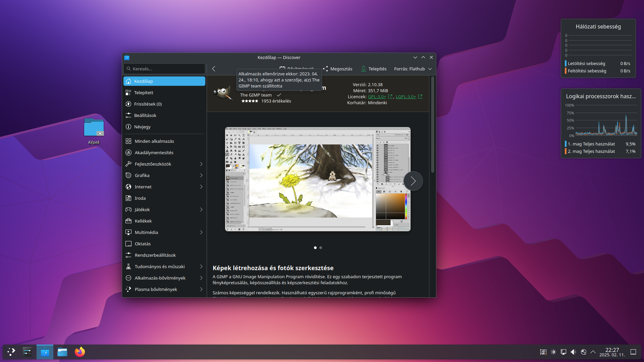644x362 pixels.
Task: Click the Grafika palette icon
Action: click(x=128, y=175)
